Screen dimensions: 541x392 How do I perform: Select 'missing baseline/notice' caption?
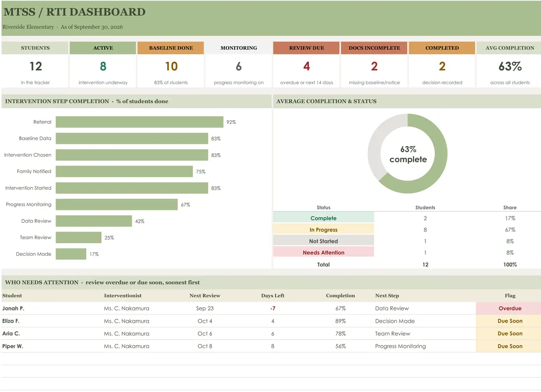[x=374, y=83]
